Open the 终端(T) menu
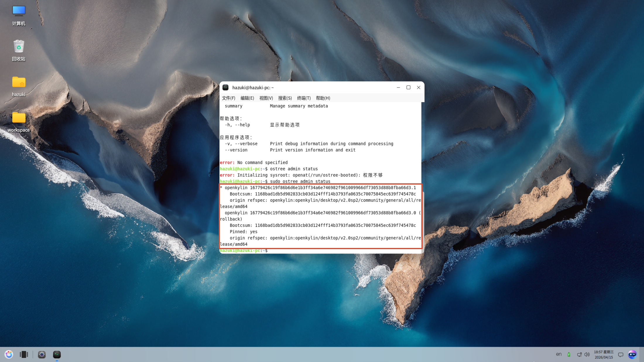The width and height of the screenshot is (644, 362). (304, 98)
